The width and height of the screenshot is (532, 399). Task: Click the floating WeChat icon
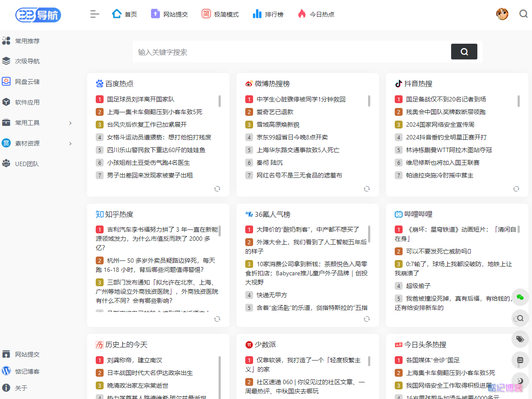point(520,297)
